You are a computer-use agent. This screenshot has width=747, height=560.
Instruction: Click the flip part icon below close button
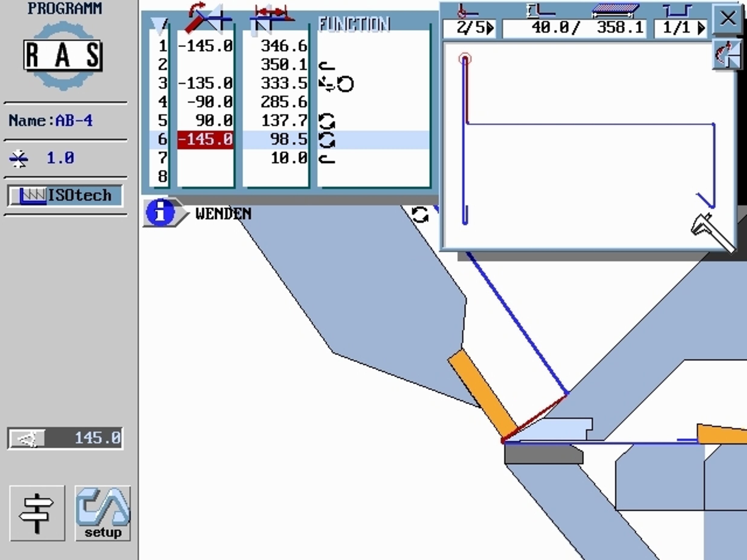click(726, 55)
